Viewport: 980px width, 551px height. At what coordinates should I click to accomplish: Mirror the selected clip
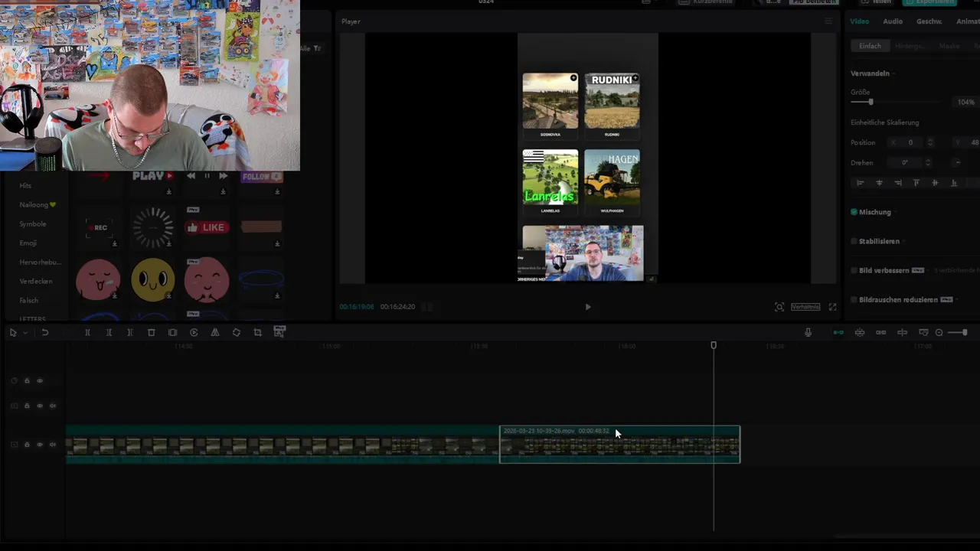tap(215, 333)
